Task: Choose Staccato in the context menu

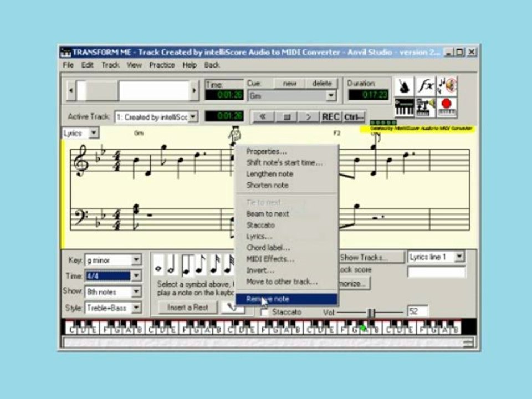Action: pos(287,225)
